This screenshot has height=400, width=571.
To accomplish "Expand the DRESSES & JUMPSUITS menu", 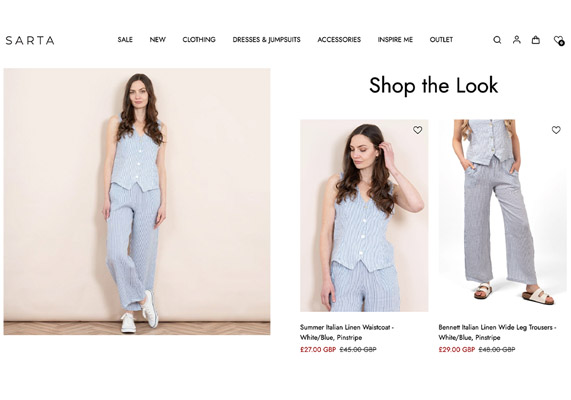I will [x=267, y=39].
